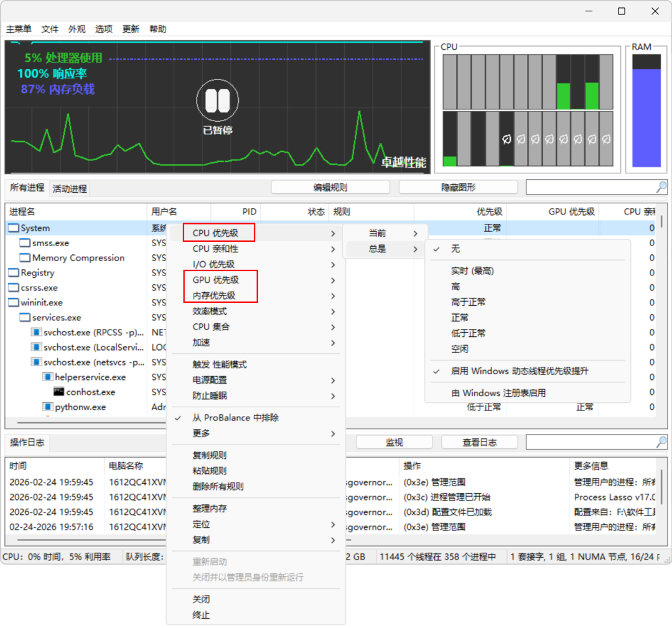The height and width of the screenshot is (628, 672).
Task: Open the 当前 submenu
Action: pos(385,233)
